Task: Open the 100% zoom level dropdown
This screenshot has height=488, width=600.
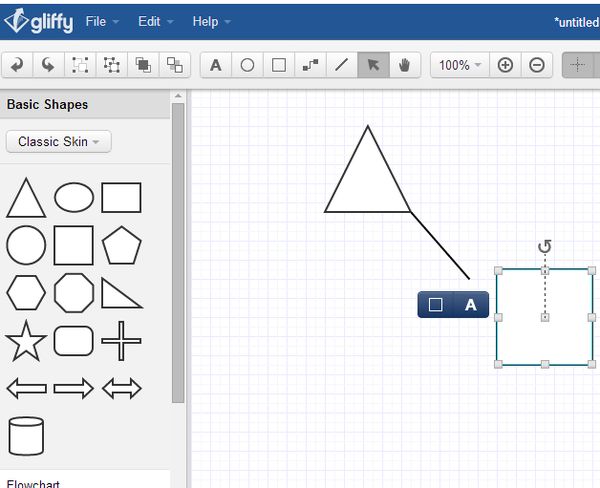Action: tap(460, 65)
